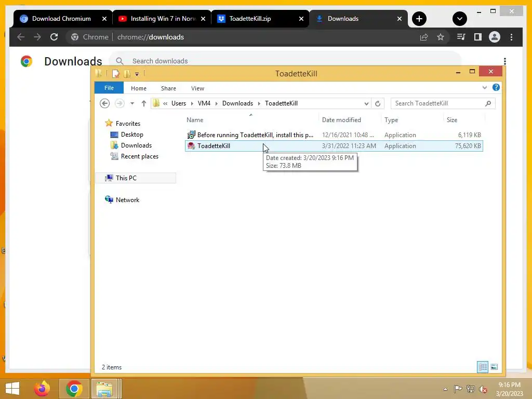
Task: Click the ToadetteKill breadcrumb segment
Action: pyautogui.click(x=281, y=103)
